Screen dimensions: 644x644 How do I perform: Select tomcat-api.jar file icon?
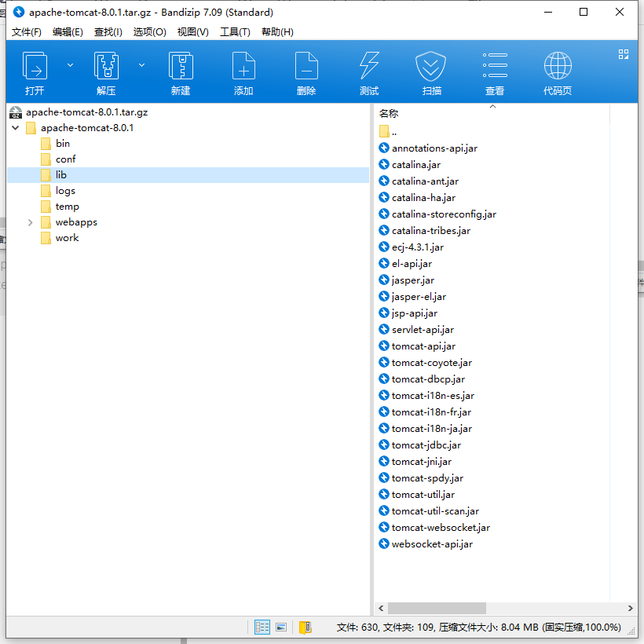(383, 346)
